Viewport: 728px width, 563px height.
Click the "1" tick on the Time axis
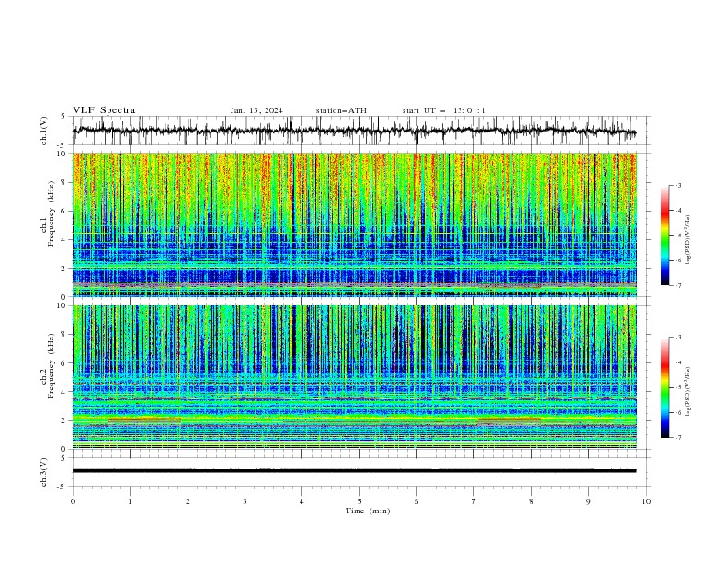click(x=130, y=501)
